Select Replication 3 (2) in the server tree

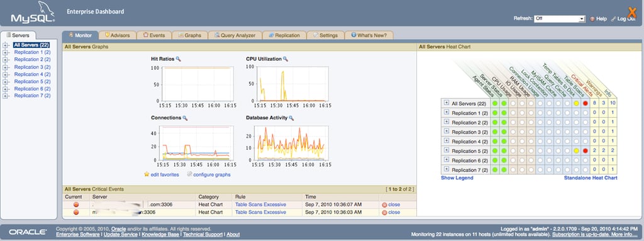(x=32, y=67)
